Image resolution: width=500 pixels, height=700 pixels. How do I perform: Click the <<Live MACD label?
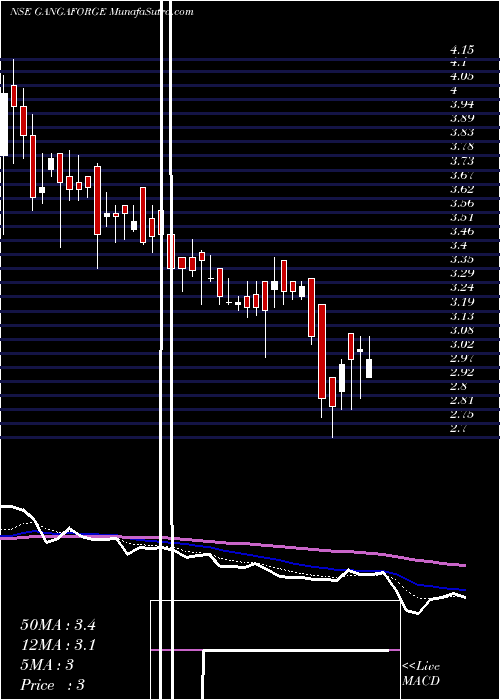coord(421,674)
